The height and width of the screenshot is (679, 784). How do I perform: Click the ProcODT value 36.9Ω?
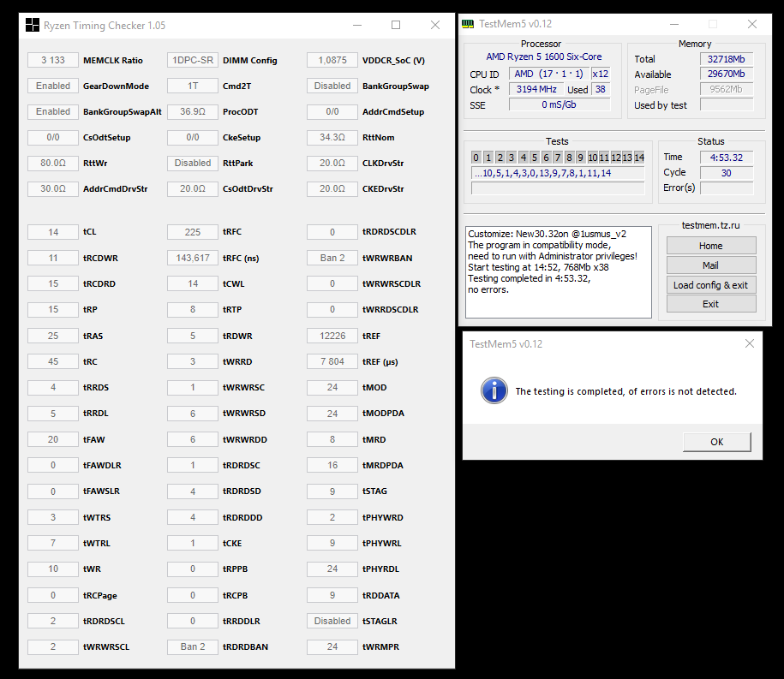pyautogui.click(x=193, y=111)
